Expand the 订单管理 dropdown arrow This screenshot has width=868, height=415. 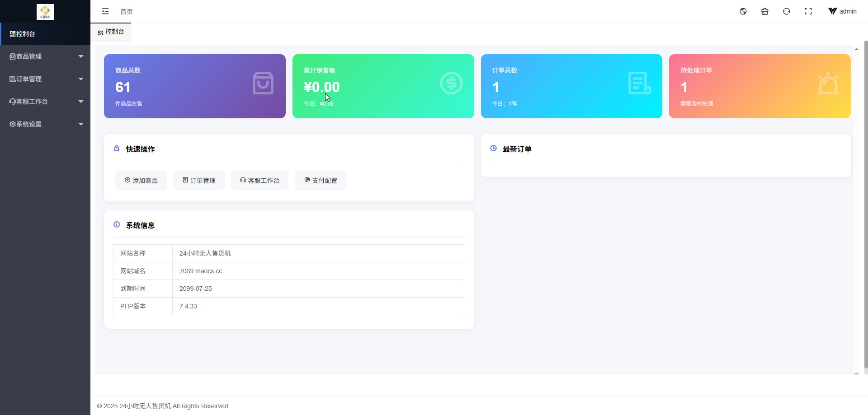pyautogui.click(x=81, y=79)
